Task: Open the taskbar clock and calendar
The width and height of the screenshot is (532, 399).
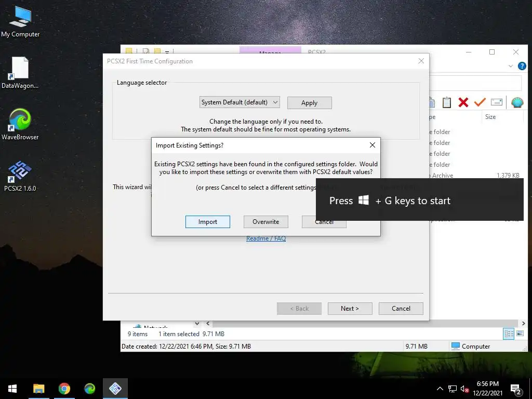Action: (487, 389)
